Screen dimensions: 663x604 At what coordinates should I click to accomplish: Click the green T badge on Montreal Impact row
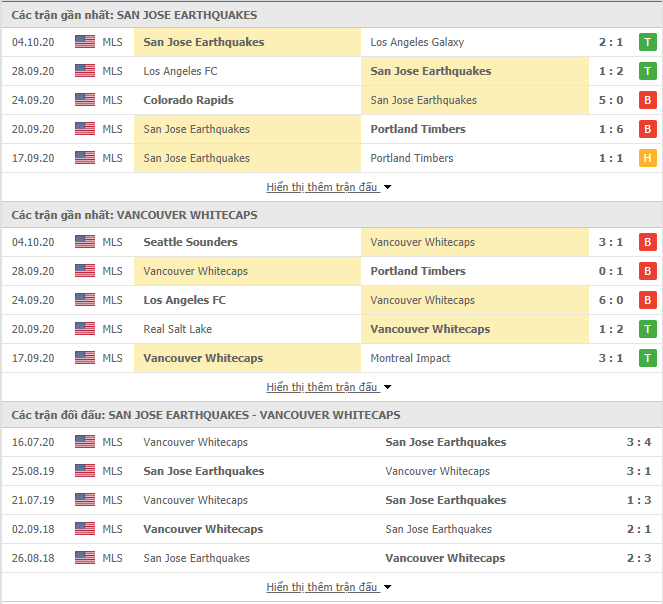(647, 358)
